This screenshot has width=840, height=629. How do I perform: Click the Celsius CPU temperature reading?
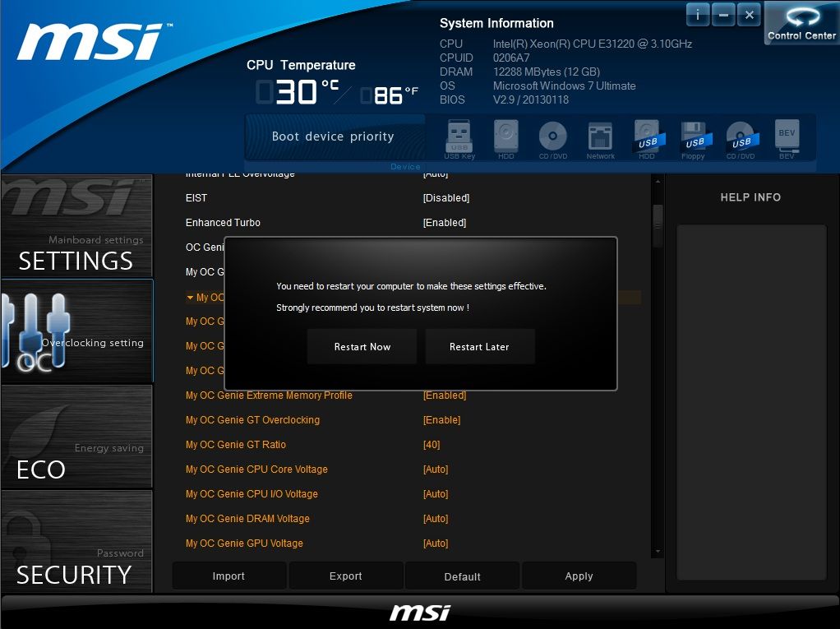pyautogui.click(x=298, y=91)
